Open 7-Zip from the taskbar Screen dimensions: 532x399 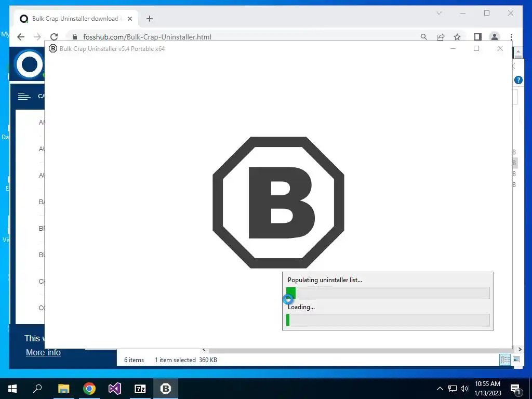pos(140,389)
